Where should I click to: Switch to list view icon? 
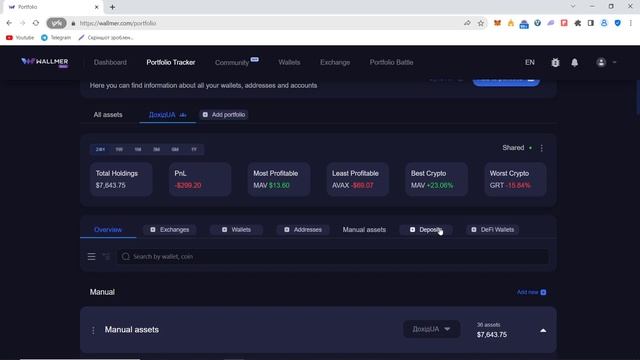click(91, 256)
